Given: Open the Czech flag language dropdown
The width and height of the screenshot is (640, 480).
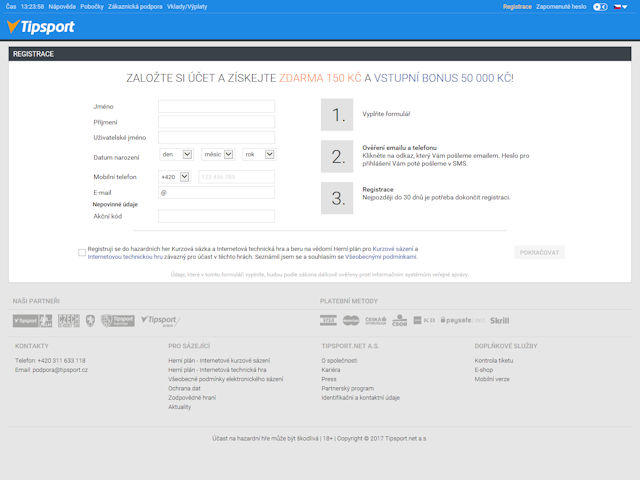Looking at the screenshot, I should pos(620,7).
